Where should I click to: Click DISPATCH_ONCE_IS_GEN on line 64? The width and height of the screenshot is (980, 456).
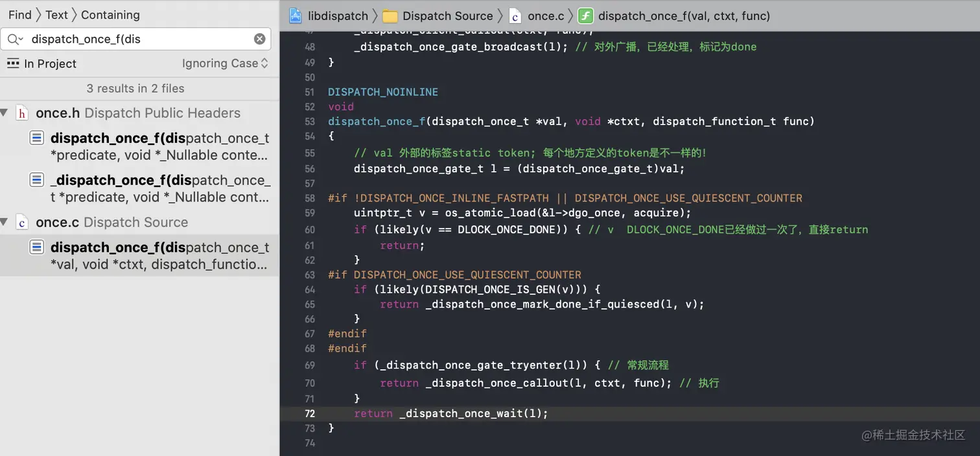489,289
